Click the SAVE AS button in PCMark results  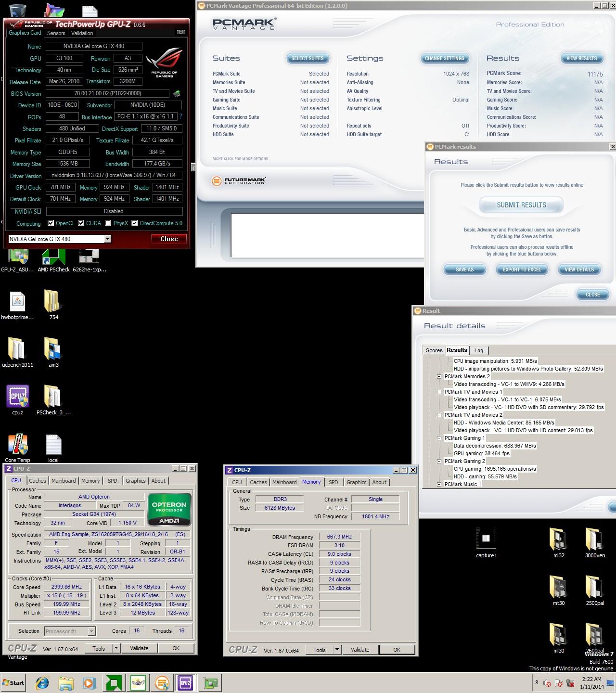pyautogui.click(x=464, y=269)
